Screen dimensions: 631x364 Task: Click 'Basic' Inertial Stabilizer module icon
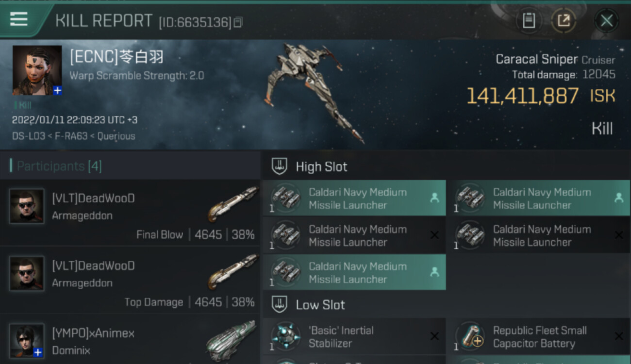[x=285, y=337]
